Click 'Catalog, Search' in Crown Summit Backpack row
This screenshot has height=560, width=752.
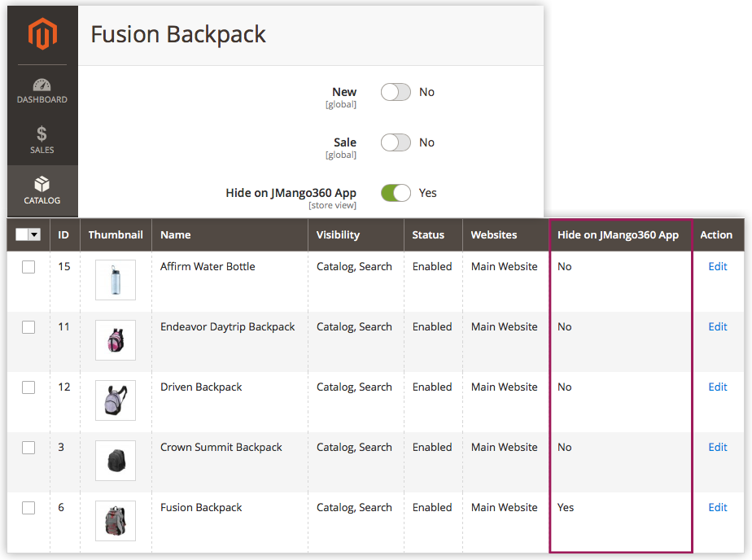point(354,448)
